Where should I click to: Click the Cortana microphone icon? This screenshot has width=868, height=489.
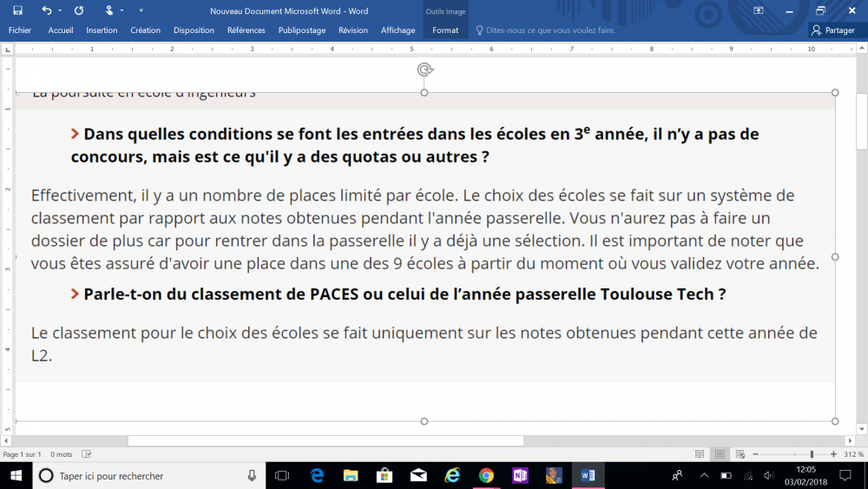[252, 476]
